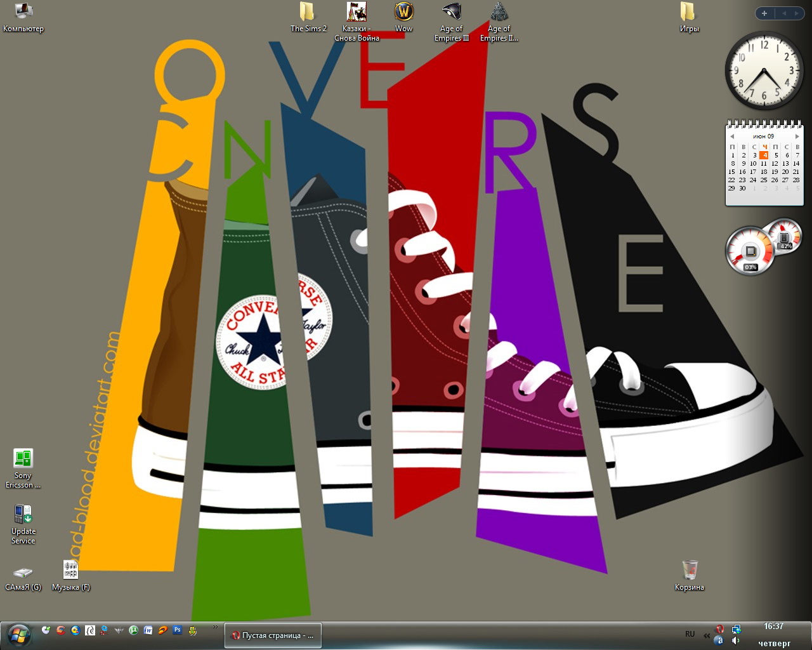Go to next month in calendar gadget
Viewport: 812px width, 650px height.
point(797,136)
